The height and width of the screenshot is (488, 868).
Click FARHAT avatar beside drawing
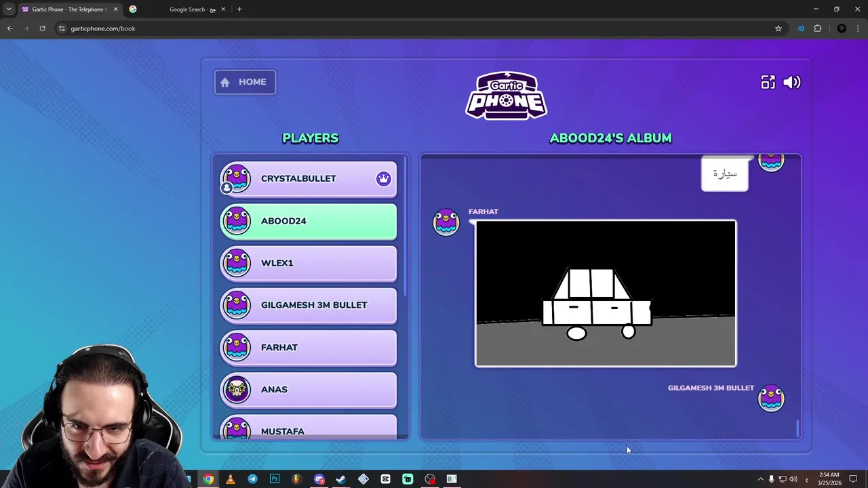tap(446, 223)
